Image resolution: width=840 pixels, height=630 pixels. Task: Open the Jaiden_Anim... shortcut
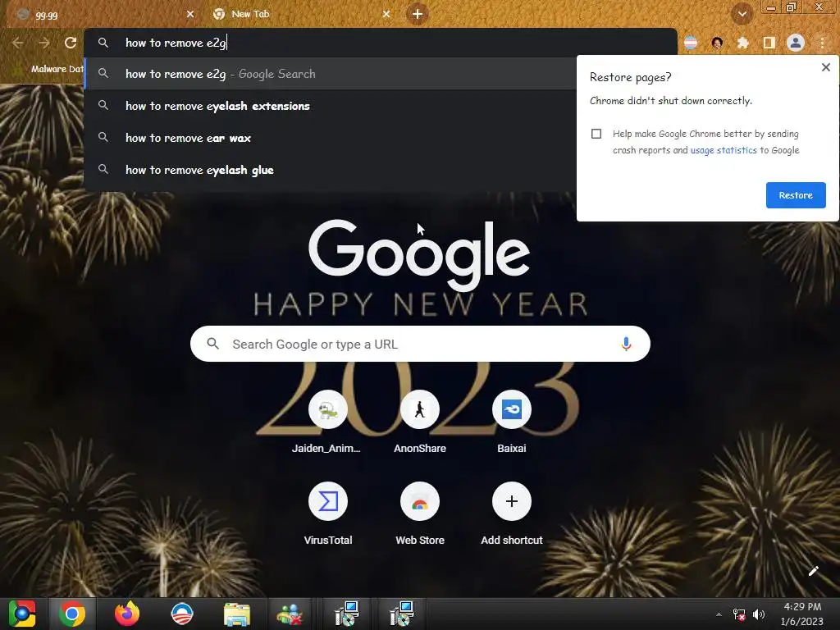(x=328, y=422)
